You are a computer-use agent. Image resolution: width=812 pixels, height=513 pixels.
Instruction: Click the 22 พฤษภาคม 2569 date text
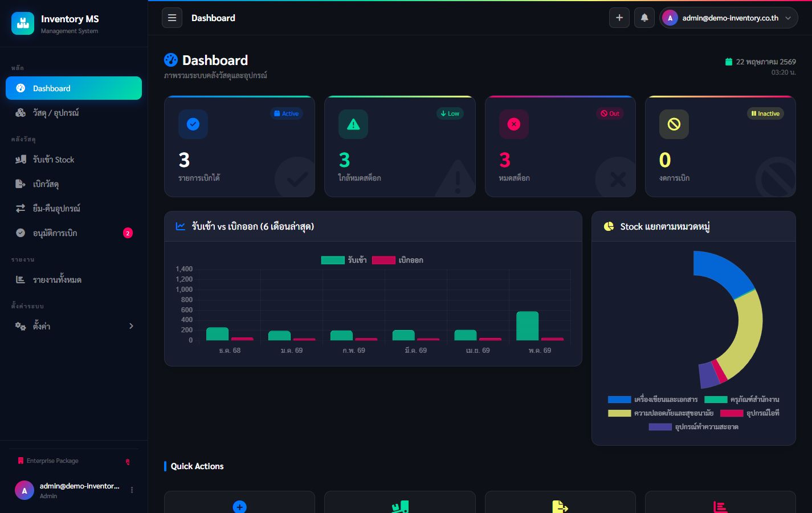[766, 62]
